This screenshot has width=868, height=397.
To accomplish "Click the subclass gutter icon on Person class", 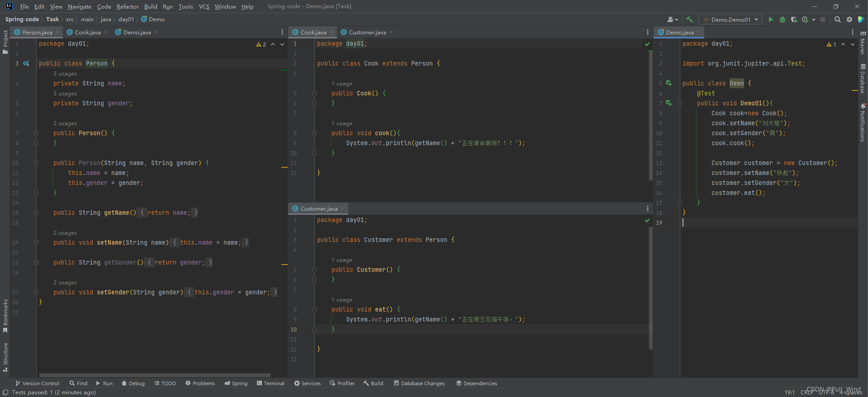I will (x=26, y=63).
